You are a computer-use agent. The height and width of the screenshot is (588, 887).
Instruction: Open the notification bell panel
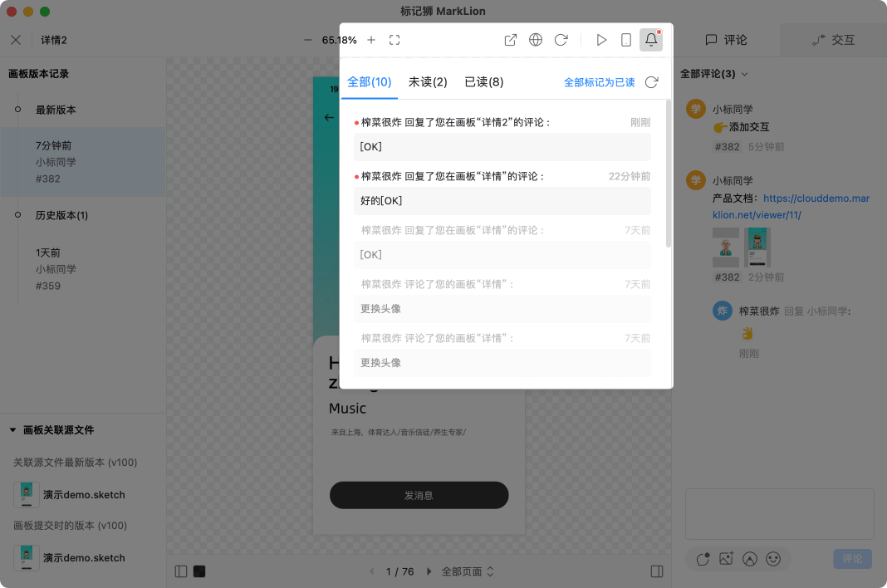pos(651,39)
